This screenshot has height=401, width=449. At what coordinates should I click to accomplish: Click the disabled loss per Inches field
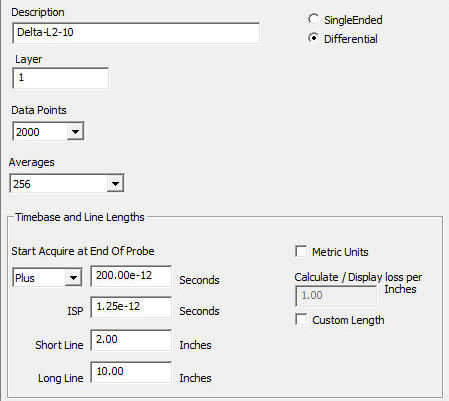point(336,296)
